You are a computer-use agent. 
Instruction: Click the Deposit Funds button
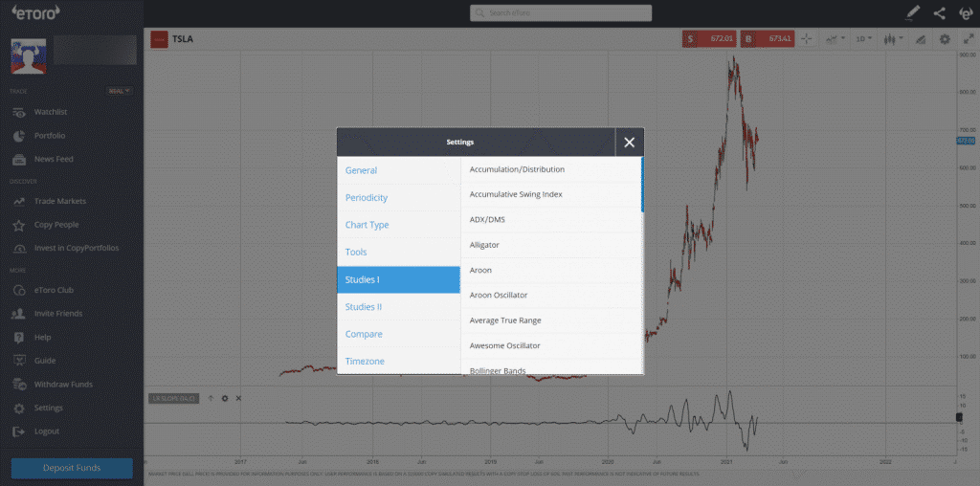coord(72,468)
